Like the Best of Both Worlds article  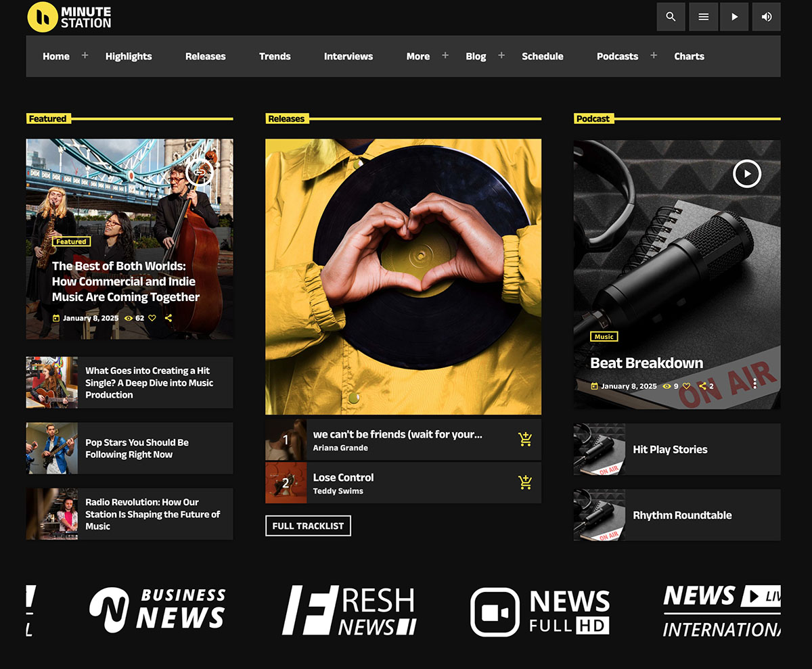point(152,318)
